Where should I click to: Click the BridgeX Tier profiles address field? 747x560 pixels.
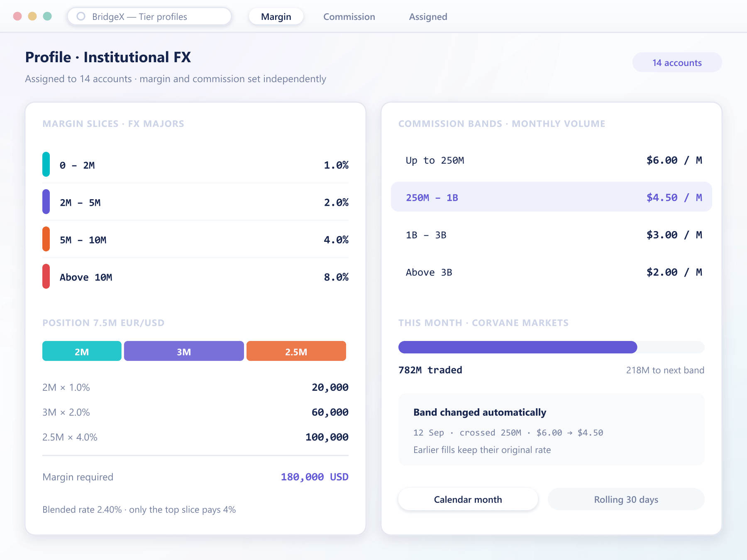149,17
